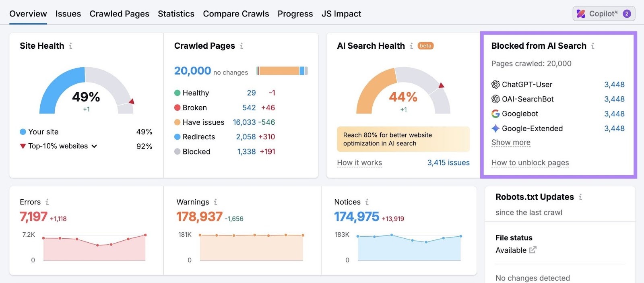Open robots.txt file via Available external-link icon
Image resolution: width=644 pixels, height=283 pixels.
(x=533, y=250)
